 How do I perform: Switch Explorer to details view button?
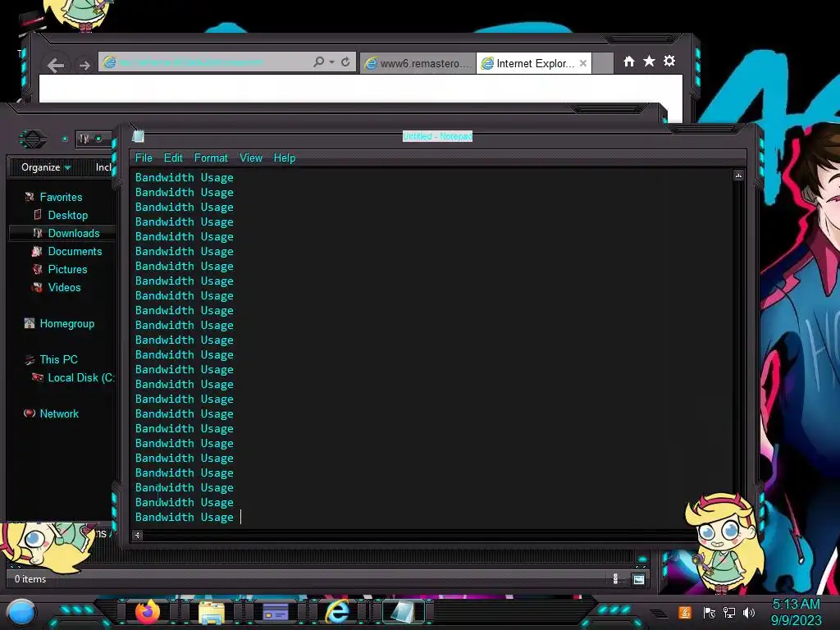click(615, 579)
